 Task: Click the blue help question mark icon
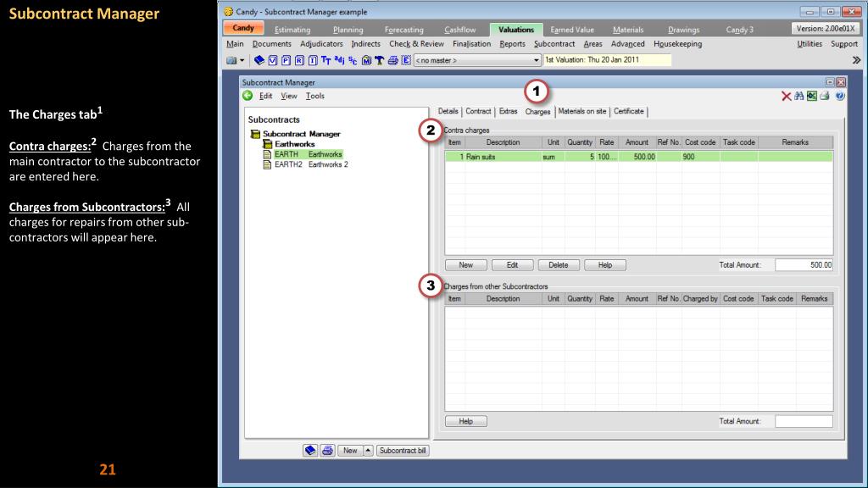[x=840, y=97]
